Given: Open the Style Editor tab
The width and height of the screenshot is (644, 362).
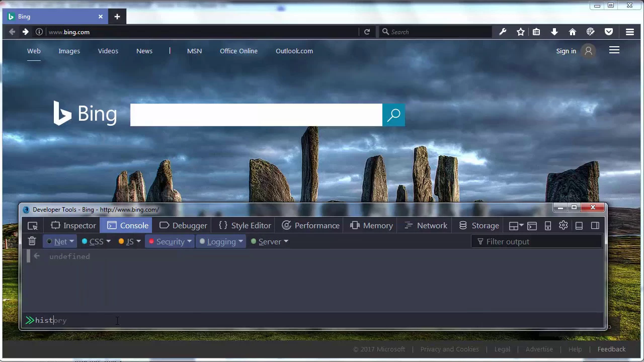Looking at the screenshot, I should pyautogui.click(x=245, y=226).
